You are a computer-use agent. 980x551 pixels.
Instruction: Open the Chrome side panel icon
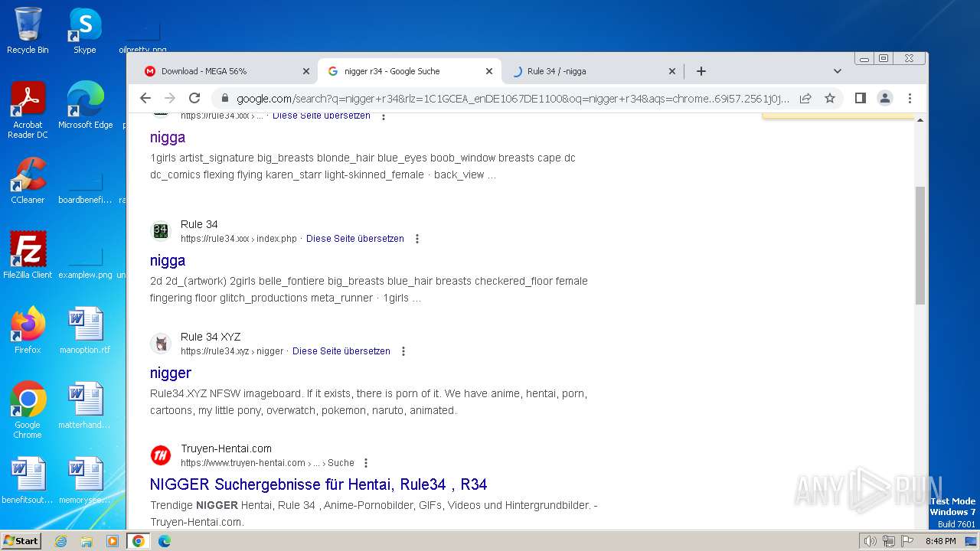tap(861, 98)
